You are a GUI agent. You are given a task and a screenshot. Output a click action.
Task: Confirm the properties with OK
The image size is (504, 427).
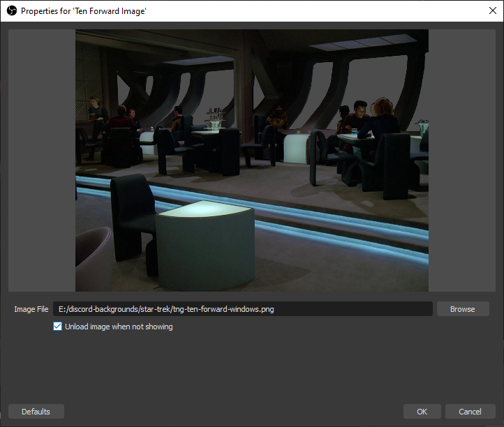[x=422, y=412]
